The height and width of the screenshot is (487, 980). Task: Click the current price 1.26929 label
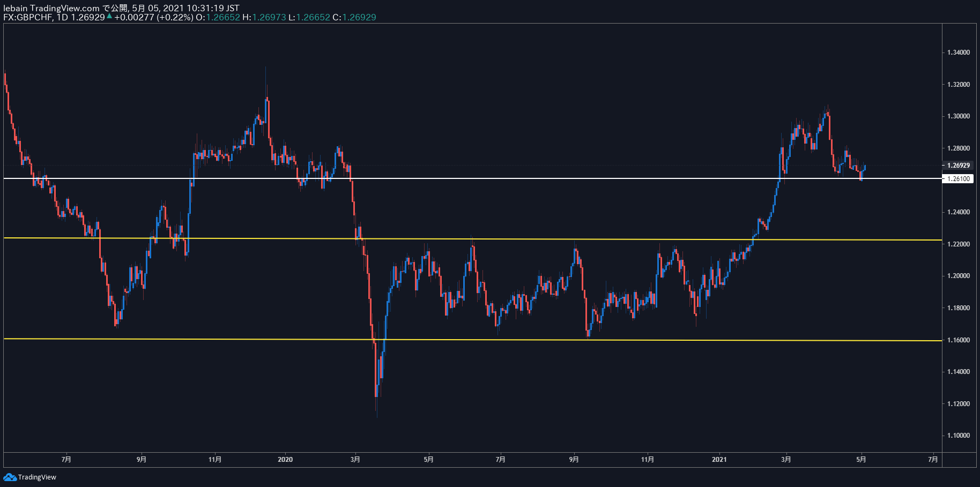[x=958, y=166]
